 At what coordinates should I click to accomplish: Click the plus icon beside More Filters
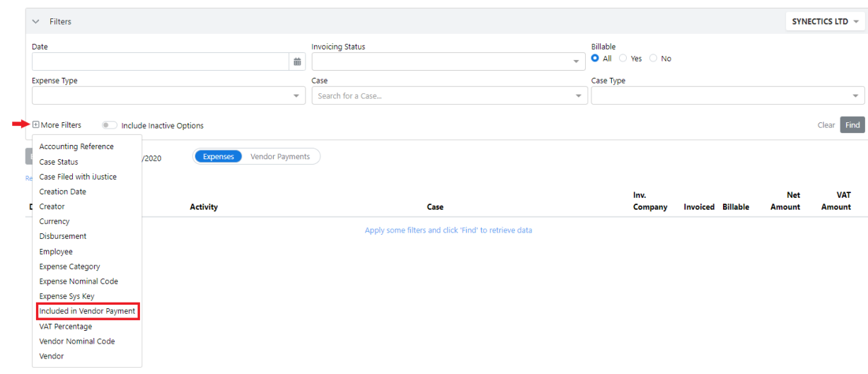35,125
